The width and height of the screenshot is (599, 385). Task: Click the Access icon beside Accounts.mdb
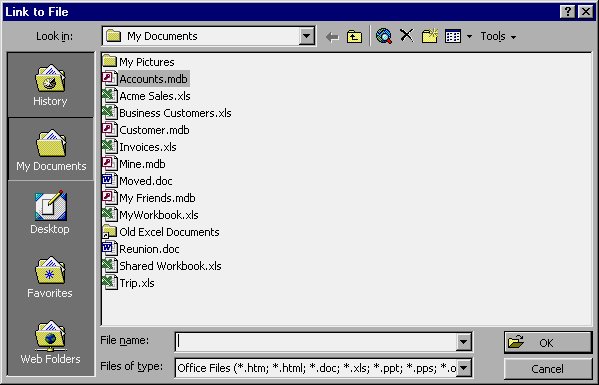point(110,78)
